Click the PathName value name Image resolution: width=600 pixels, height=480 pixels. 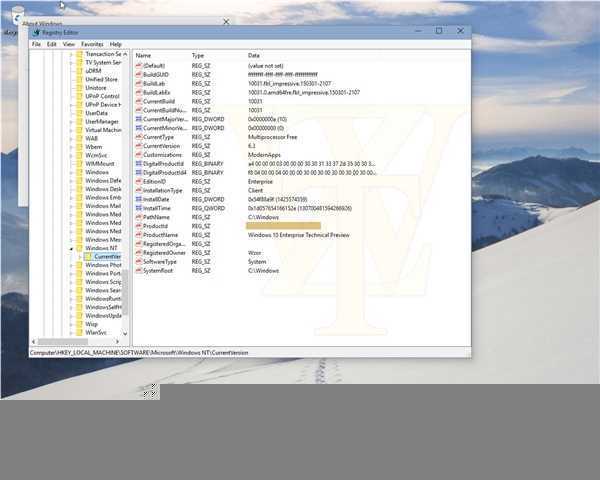click(156, 217)
